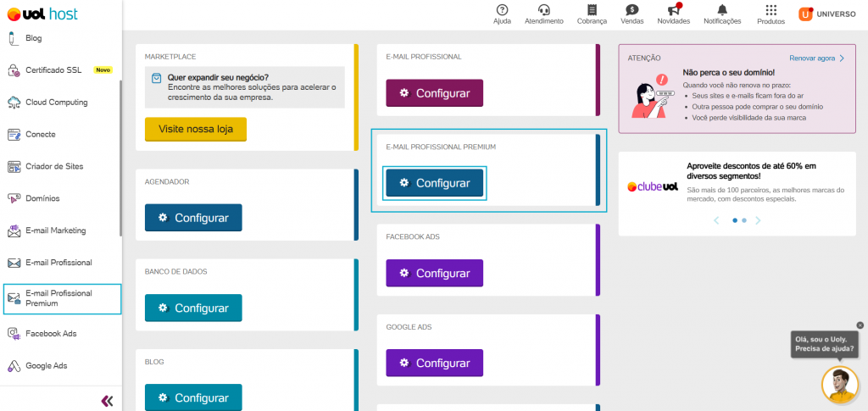Click the marketplace shopping bag icon
The width and height of the screenshot is (868, 411).
click(157, 78)
